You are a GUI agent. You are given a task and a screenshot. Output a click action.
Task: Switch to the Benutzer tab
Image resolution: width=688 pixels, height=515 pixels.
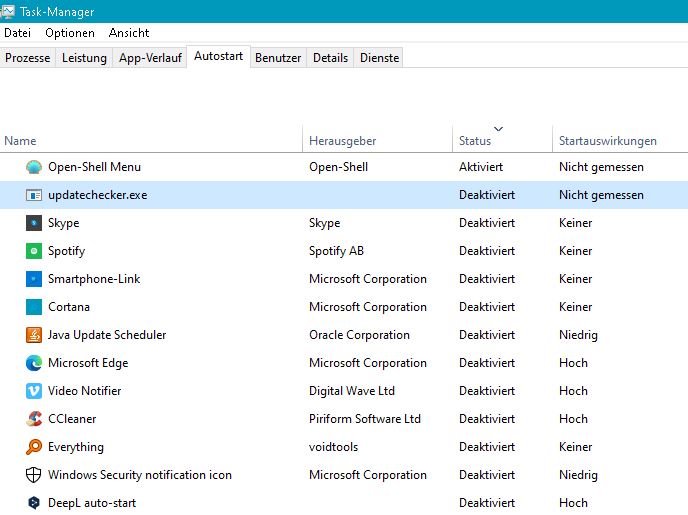click(278, 58)
